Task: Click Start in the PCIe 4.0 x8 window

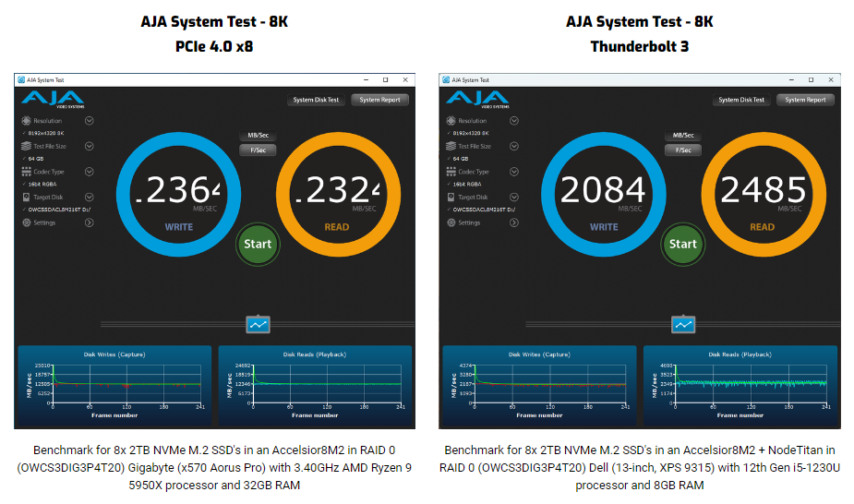Action: (258, 244)
